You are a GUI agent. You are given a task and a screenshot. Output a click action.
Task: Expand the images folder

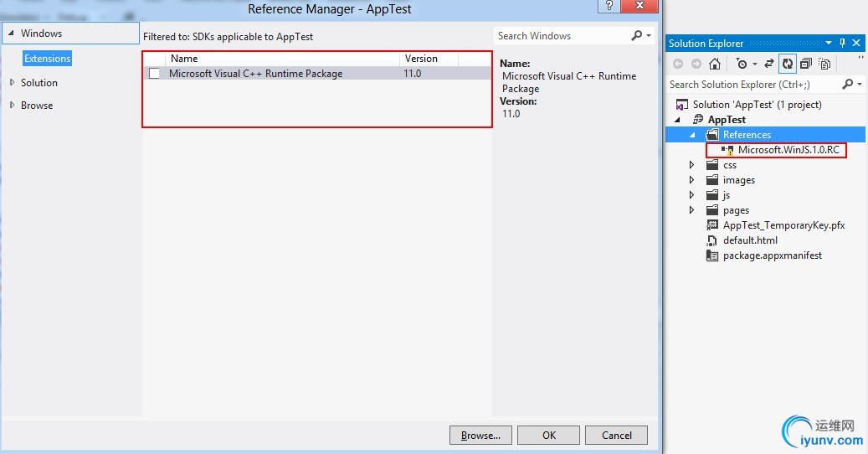(691, 179)
